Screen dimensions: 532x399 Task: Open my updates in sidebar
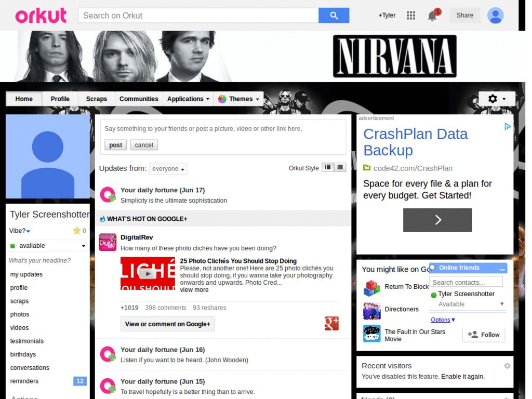click(x=26, y=274)
